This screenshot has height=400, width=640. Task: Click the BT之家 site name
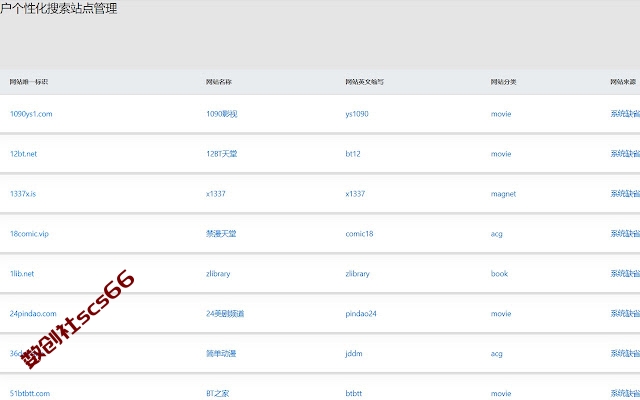click(x=218, y=394)
